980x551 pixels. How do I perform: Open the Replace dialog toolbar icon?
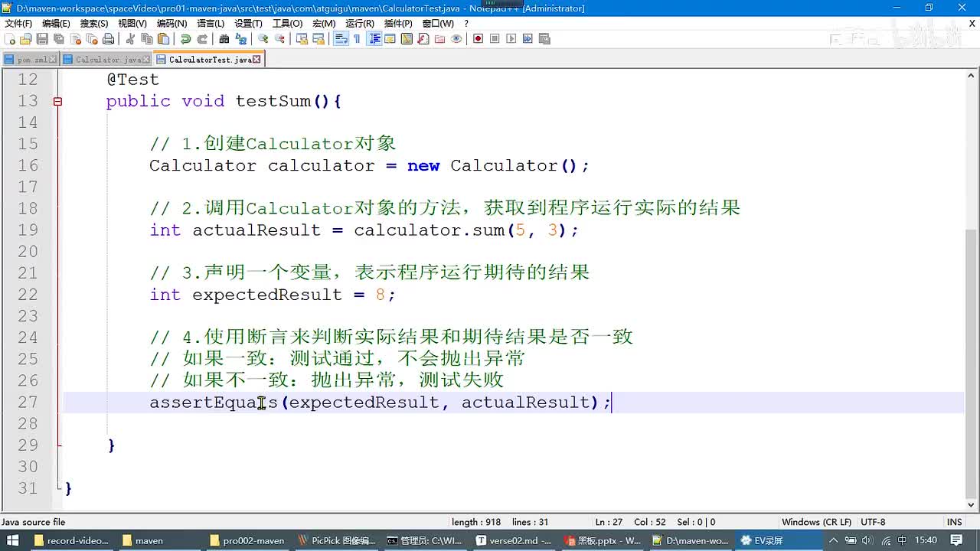(241, 39)
